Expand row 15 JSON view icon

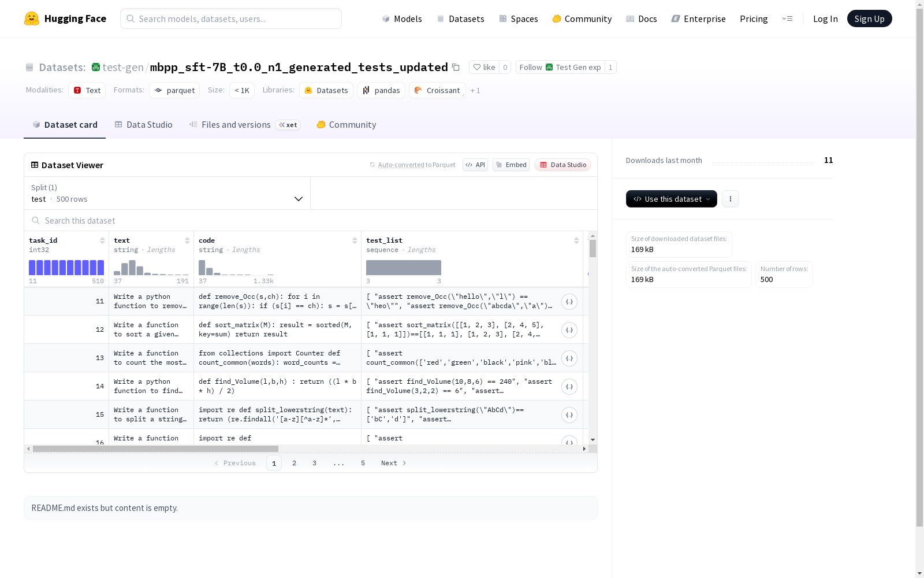pyautogui.click(x=569, y=415)
